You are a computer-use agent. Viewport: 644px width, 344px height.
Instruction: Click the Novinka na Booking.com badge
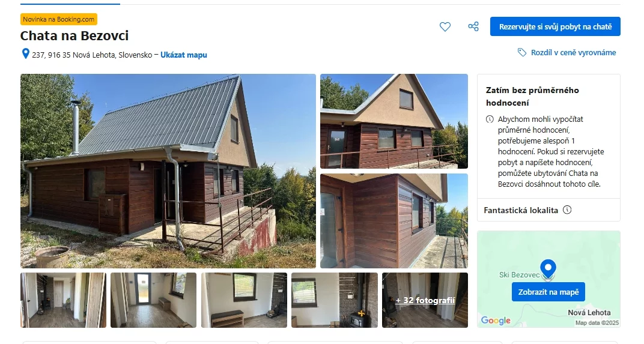point(59,19)
